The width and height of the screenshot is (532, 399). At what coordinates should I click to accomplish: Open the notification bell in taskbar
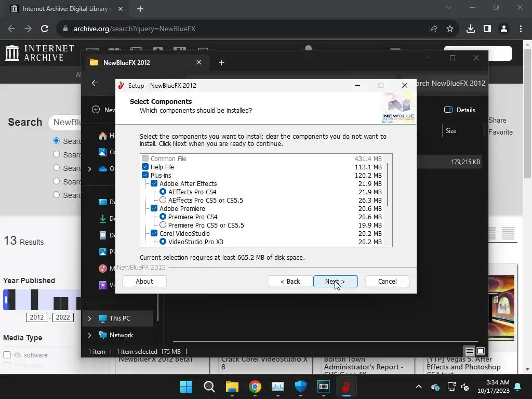coord(518,387)
